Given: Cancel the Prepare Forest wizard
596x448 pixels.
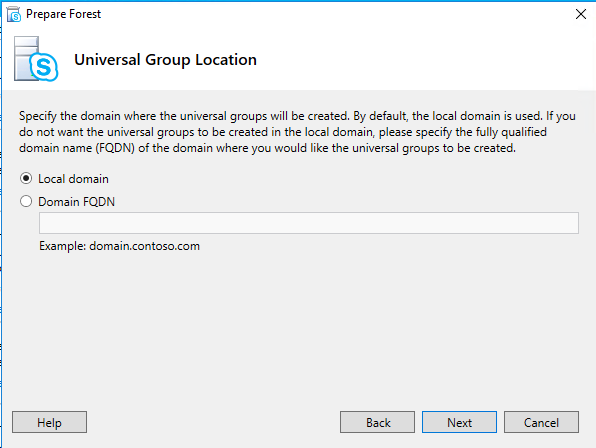Looking at the screenshot, I should click(x=541, y=422).
